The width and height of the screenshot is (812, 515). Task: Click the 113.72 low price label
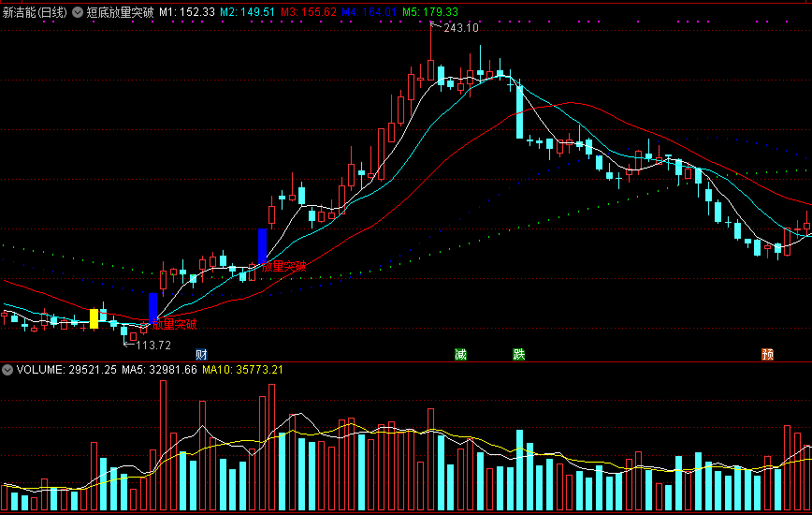coord(153,346)
